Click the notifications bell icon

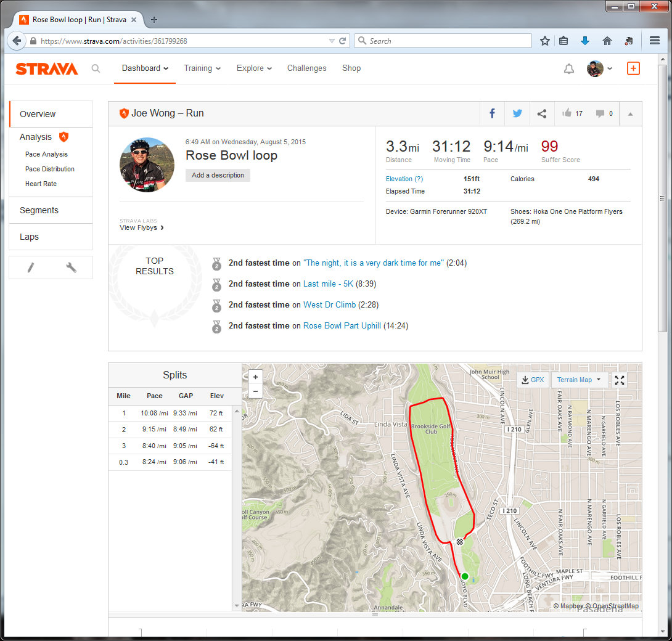[x=568, y=69]
